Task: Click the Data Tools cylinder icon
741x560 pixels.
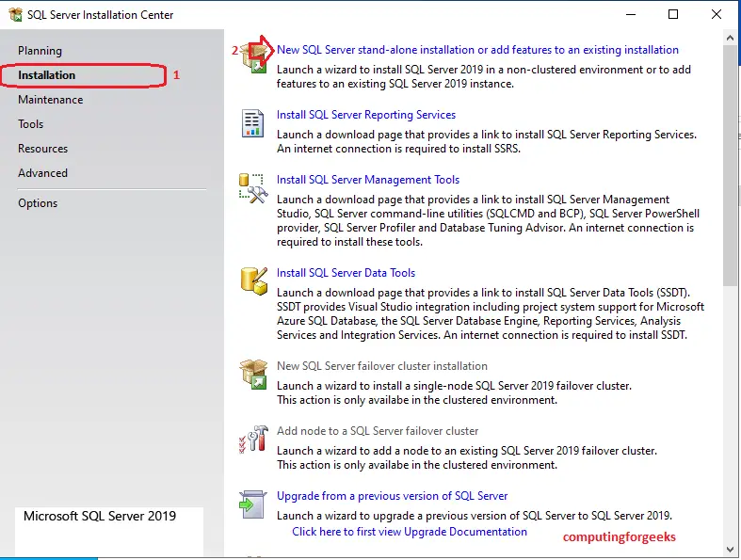Action: [x=254, y=281]
